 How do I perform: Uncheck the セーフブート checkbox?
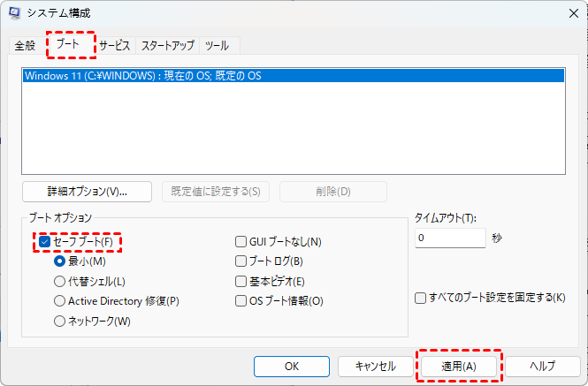45,242
